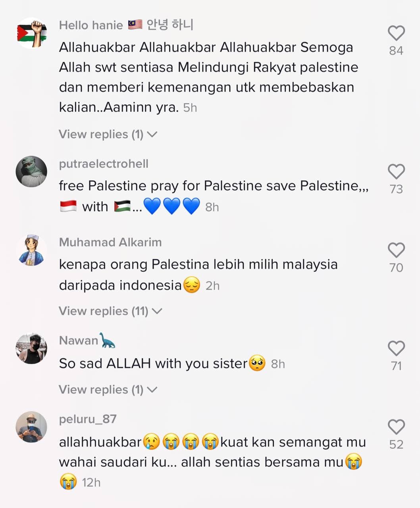This screenshot has width=420, height=508.
Task: Expand View replies (1) under Nawan's comment
Action: pyautogui.click(x=108, y=389)
